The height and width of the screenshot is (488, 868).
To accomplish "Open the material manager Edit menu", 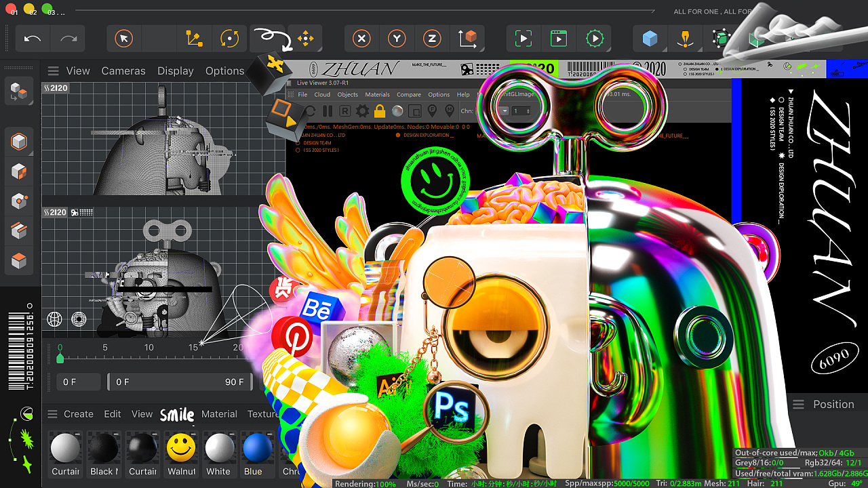I will point(113,414).
